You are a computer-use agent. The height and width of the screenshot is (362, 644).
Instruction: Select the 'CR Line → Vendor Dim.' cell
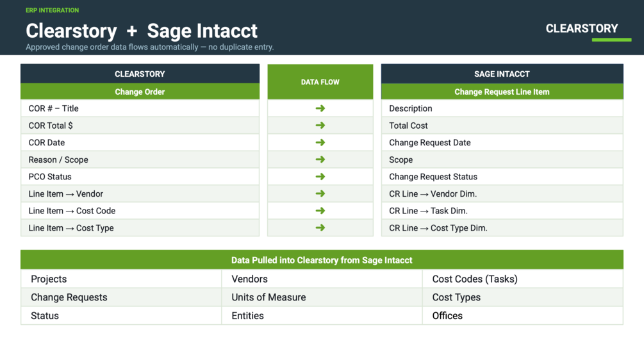click(x=502, y=193)
